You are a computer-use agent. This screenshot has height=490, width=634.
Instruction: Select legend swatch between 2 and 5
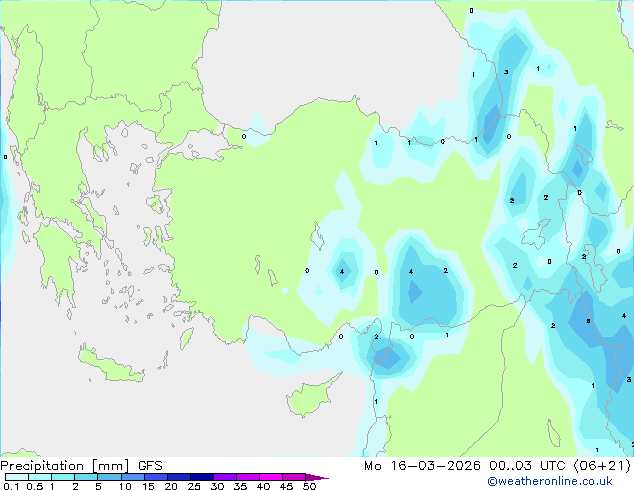[x=86, y=477]
